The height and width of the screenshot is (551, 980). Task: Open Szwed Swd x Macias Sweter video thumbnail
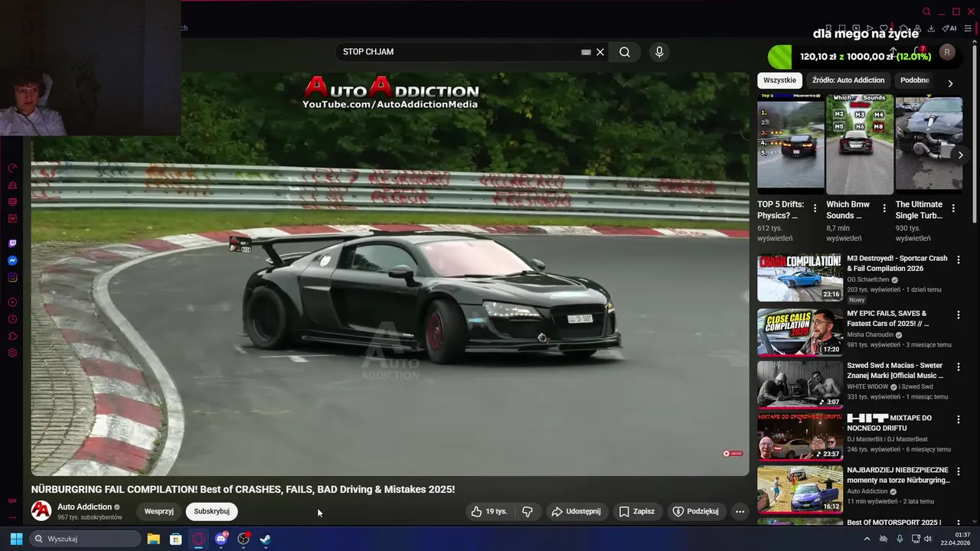click(x=800, y=383)
